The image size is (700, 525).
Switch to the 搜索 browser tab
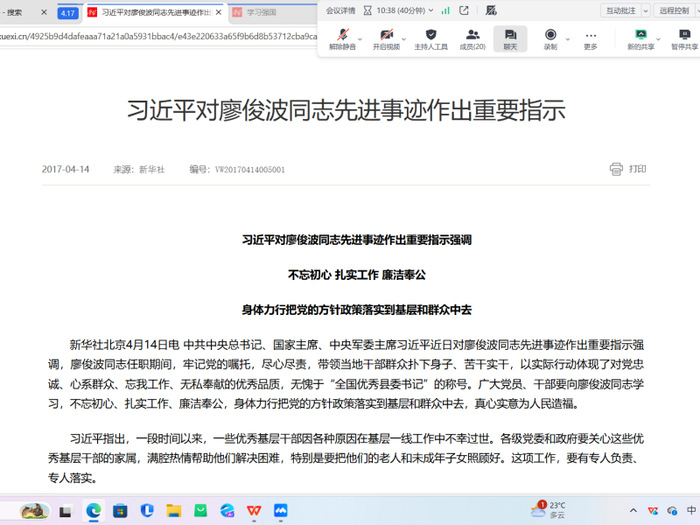(x=20, y=13)
